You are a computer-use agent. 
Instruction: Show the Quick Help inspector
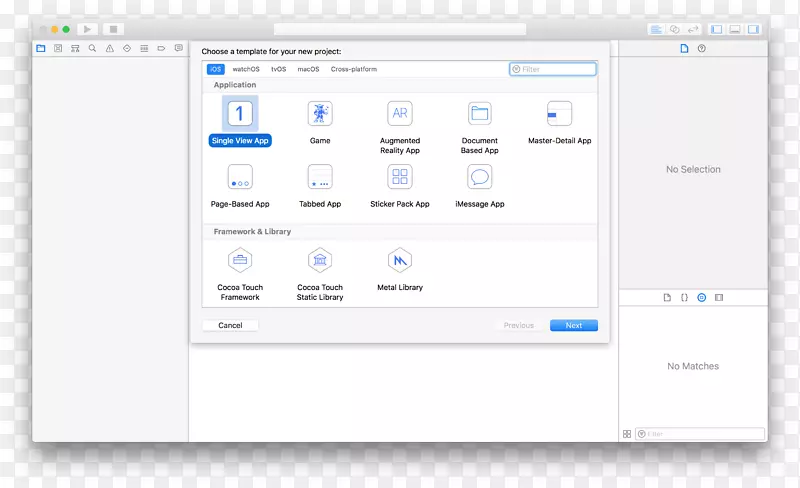coord(702,48)
